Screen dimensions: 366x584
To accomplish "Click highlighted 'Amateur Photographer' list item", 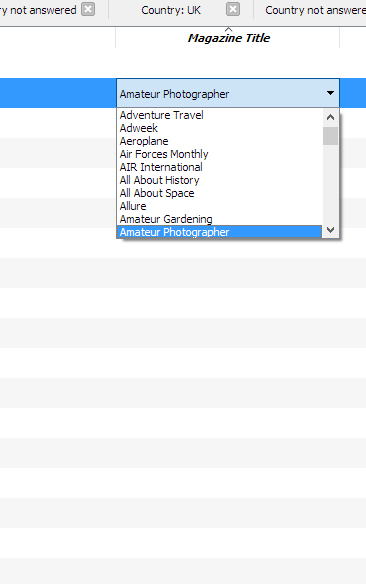I will click(x=219, y=232).
